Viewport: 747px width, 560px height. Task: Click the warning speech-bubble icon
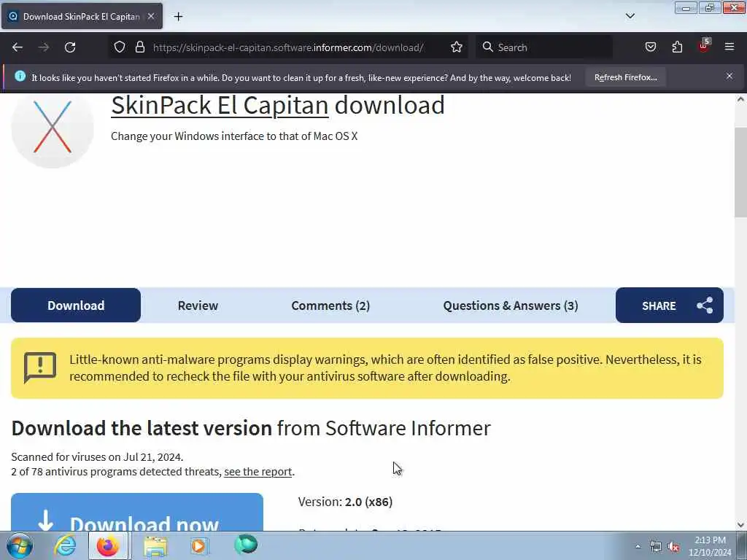40,367
